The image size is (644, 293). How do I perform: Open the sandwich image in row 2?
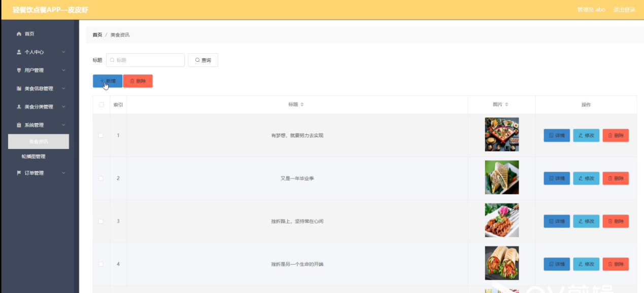502,177
